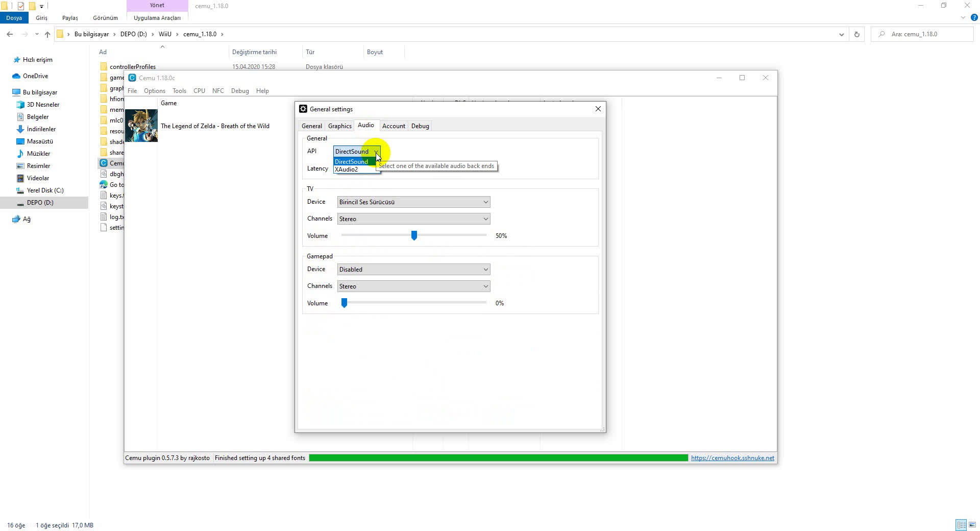
Task: Open the cemuhook.sshnuke.net link
Action: point(732,458)
